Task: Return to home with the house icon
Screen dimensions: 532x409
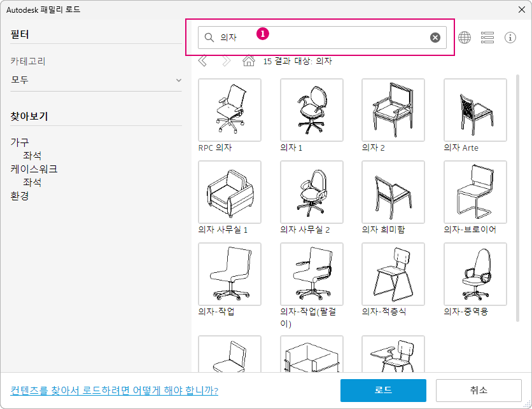Action: point(249,60)
